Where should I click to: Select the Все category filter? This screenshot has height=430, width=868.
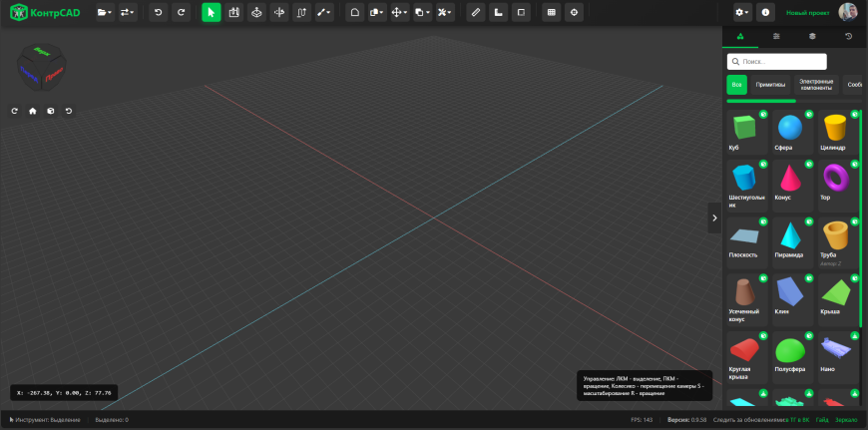tap(737, 85)
